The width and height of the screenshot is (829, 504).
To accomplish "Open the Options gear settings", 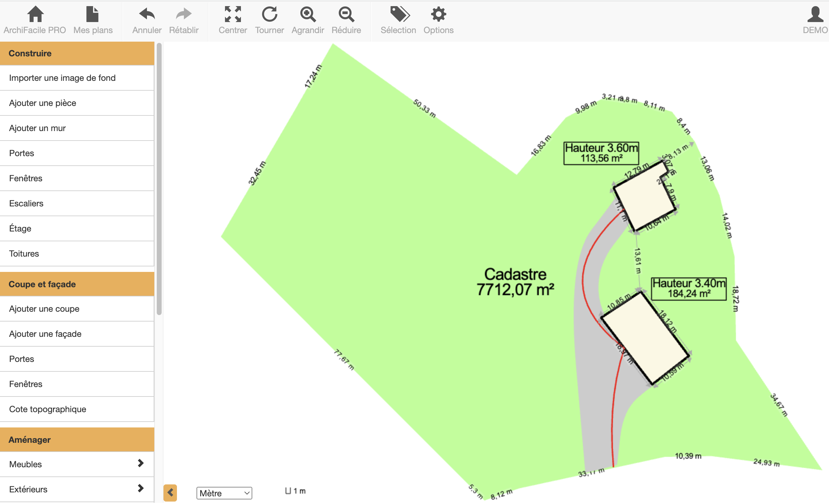I will (x=438, y=14).
